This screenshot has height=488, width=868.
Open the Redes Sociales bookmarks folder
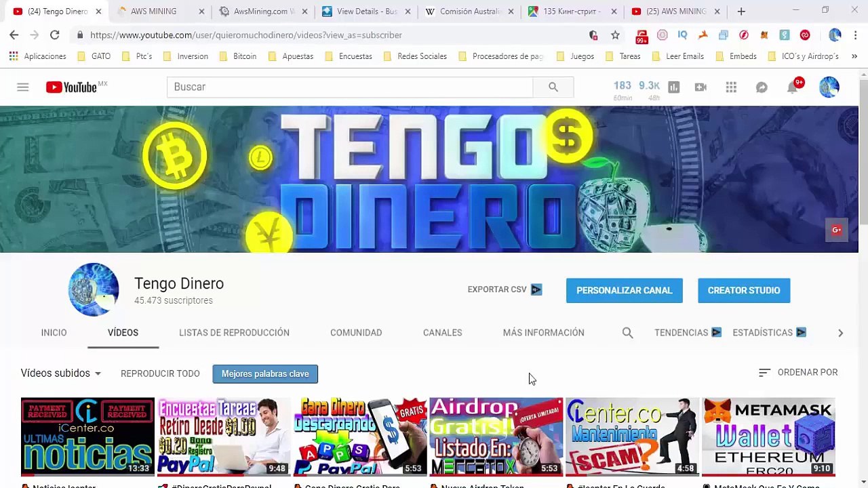(415, 56)
